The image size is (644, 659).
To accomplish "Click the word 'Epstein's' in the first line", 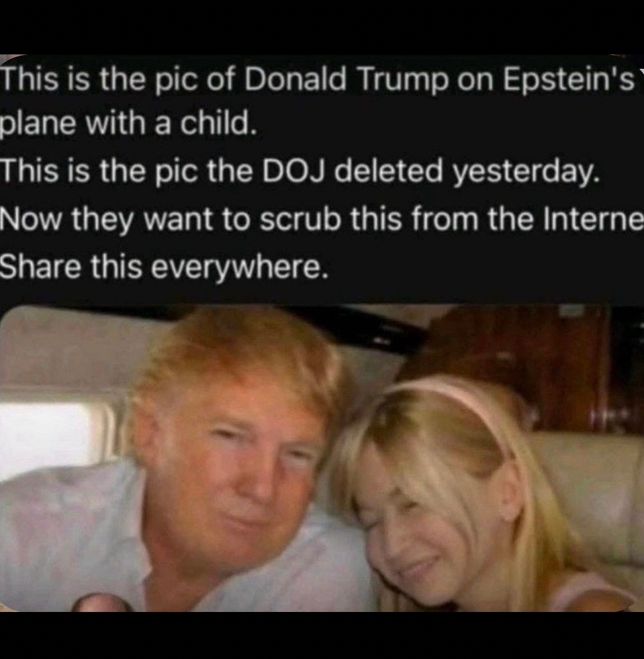I will point(569,80).
